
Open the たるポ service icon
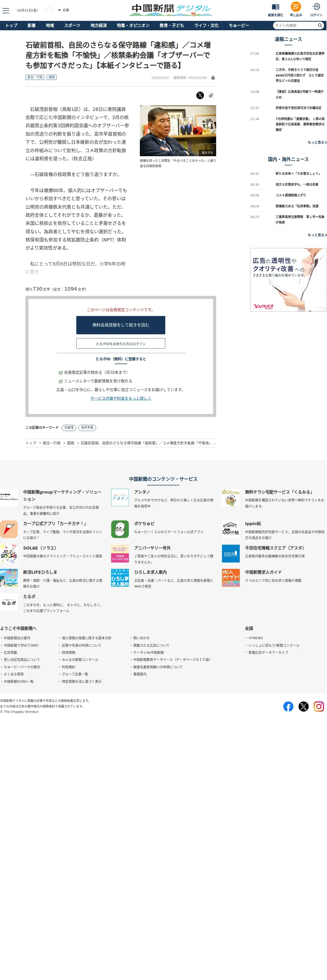click(9, 603)
